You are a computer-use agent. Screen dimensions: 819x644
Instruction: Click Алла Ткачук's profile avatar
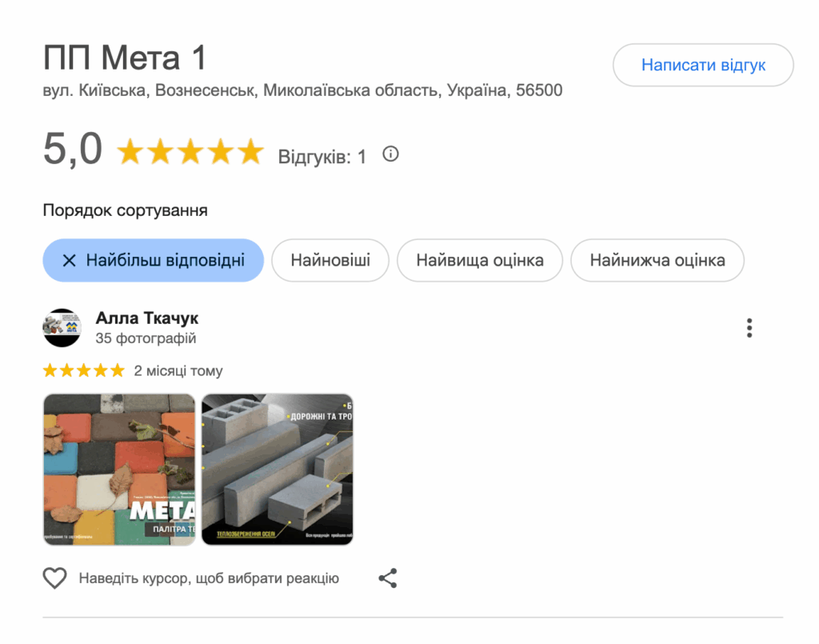coord(62,328)
